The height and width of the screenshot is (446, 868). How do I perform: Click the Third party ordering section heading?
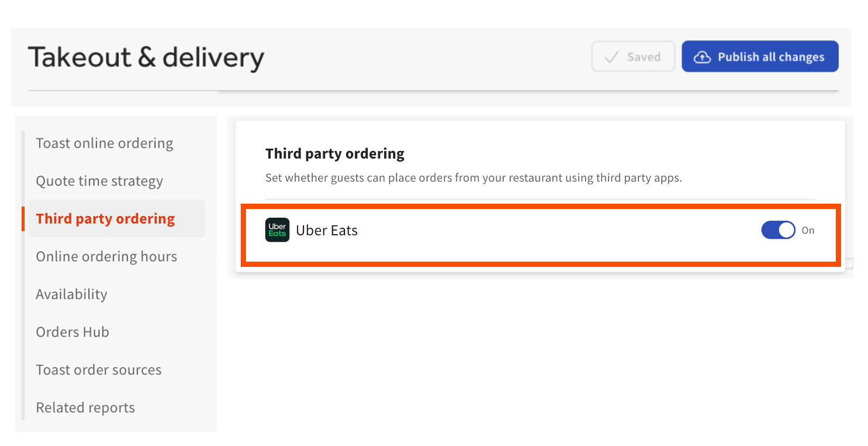334,153
